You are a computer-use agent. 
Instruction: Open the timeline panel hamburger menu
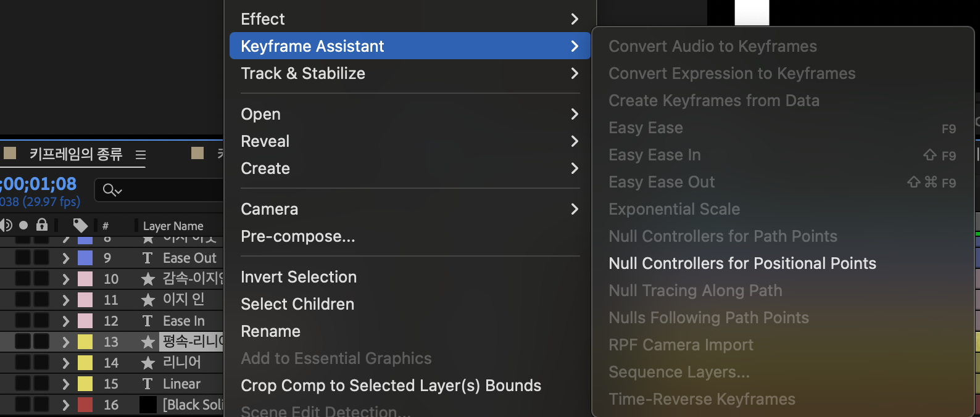141,155
